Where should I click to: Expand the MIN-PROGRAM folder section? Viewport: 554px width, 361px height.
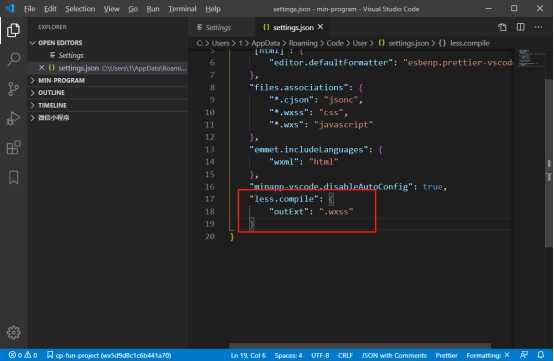coord(108,80)
